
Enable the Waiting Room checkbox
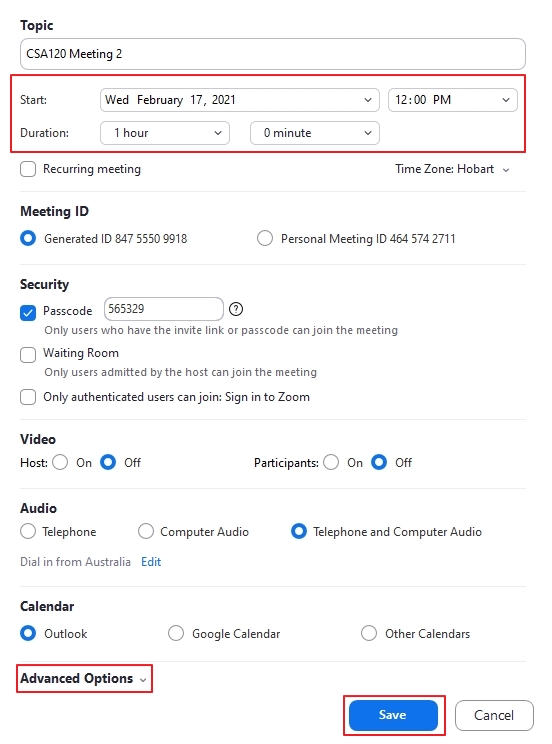click(x=28, y=354)
